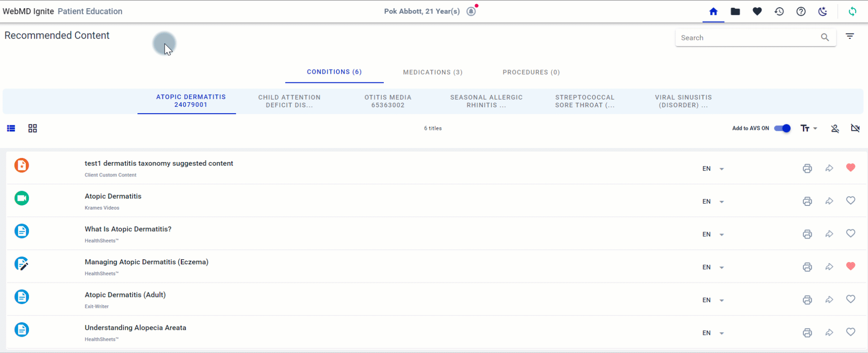Click the green refresh sync icon
Image resolution: width=868 pixels, height=353 pixels.
click(x=852, y=12)
